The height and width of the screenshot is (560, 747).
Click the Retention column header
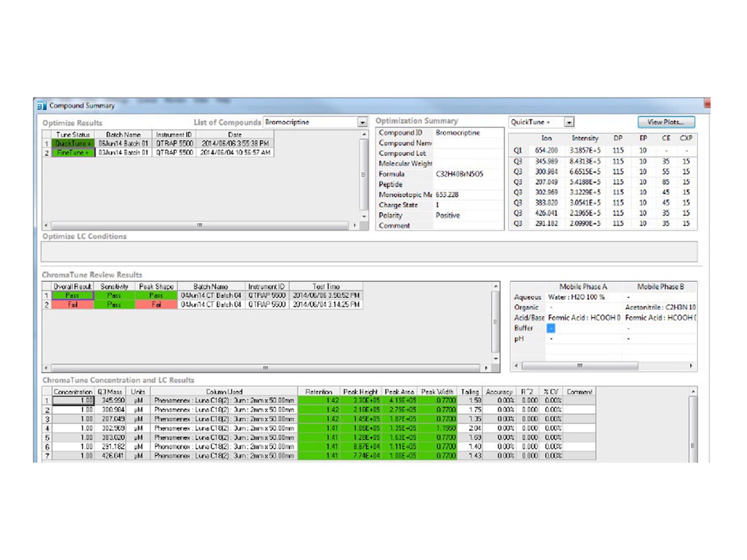pyautogui.click(x=319, y=392)
